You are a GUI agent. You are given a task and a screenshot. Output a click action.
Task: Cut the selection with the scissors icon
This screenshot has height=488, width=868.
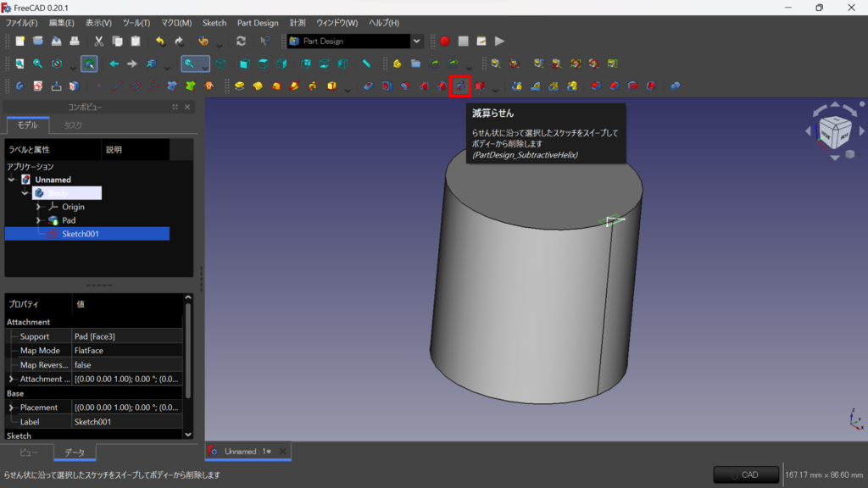pyautogui.click(x=98, y=42)
